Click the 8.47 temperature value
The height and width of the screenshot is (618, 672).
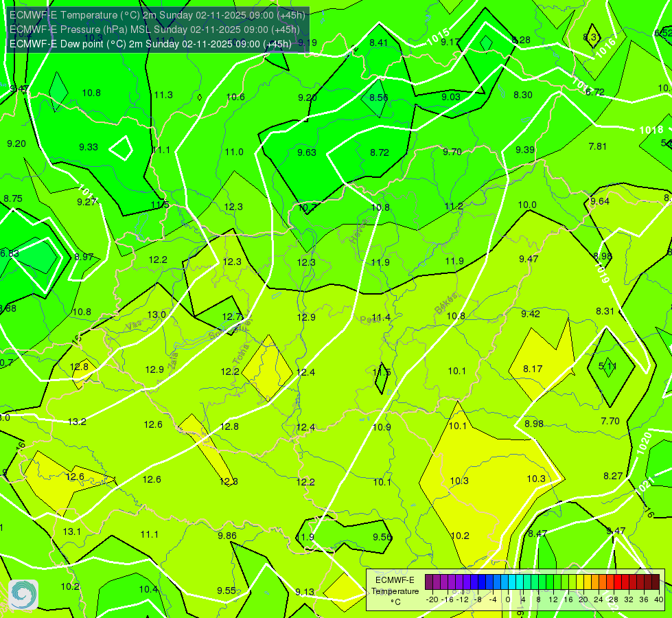click(x=537, y=534)
